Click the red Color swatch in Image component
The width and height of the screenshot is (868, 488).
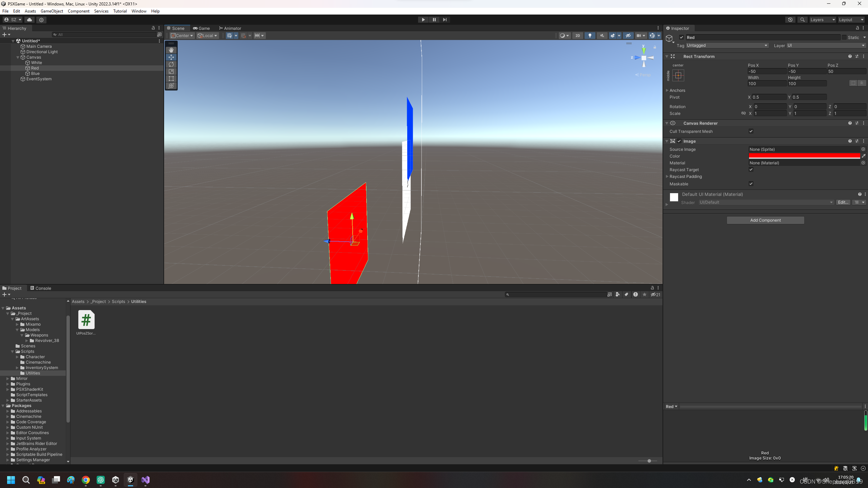click(x=804, y=156)
